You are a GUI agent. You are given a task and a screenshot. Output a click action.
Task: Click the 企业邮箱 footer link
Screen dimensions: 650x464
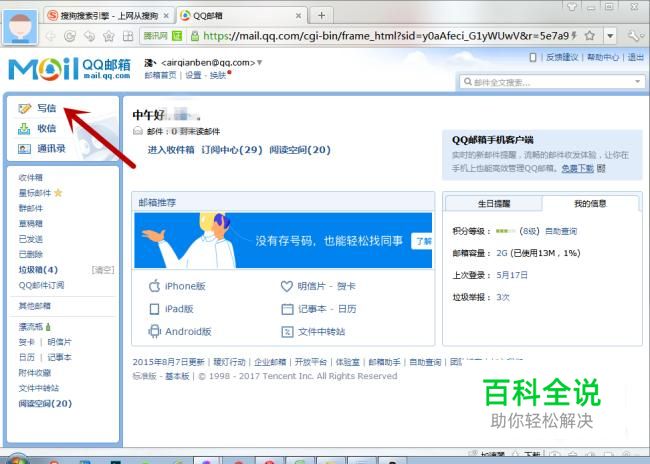270,362
